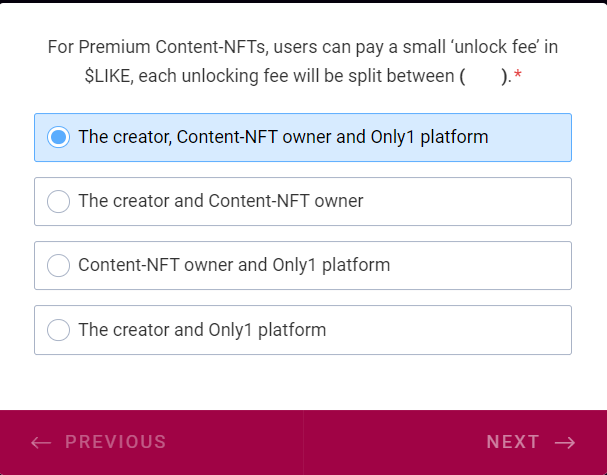Click the left arrow icon beside PREVIOUS

[x=41, y=442]
